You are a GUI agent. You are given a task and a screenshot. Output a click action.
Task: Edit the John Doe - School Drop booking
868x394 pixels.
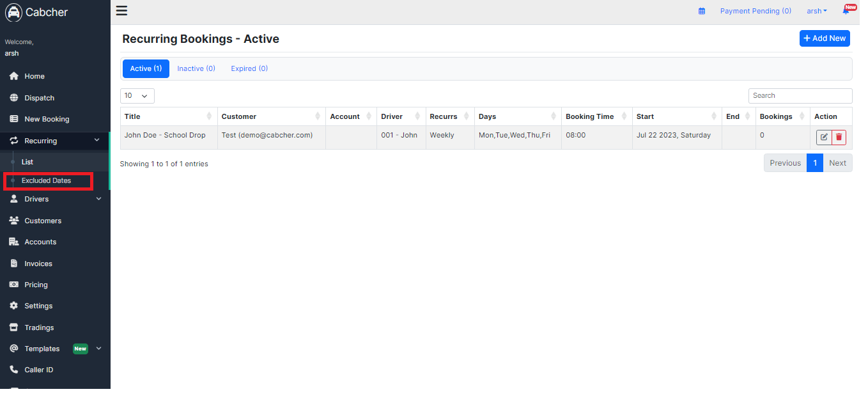pyautogui.click(x=824, y=137)
